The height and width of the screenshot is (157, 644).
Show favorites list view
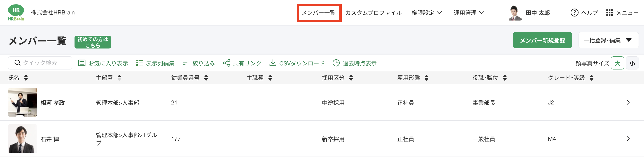pyautogui.click(x=103, y=63)
